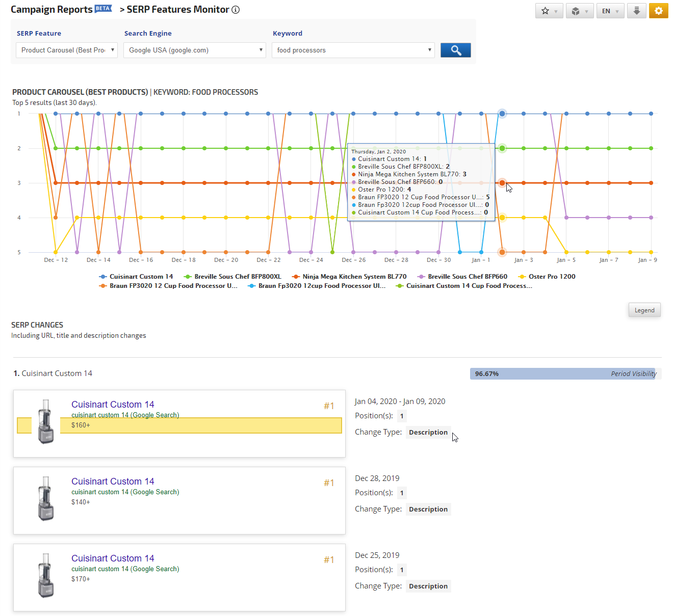Click the info icon beside SERP Features Monitor
Viewport: 673px width, 616px height.
tap(236, 10)
